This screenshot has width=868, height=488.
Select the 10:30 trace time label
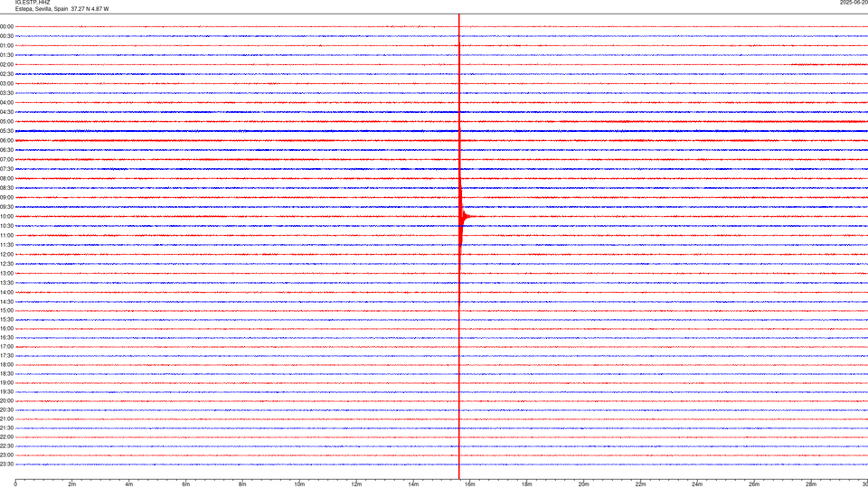coord(6,226)
